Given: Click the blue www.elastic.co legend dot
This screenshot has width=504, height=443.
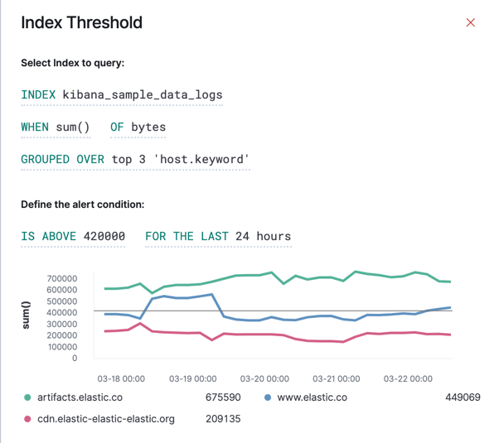Looking at the screenshot, I should pyautogui.click(x=267, y=398).
